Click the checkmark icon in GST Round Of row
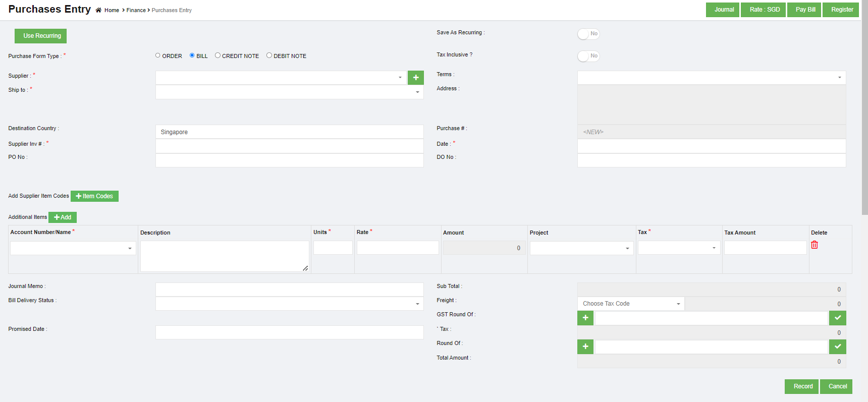Image resolution: width=868 pixels, height=402 pixels. pyautogui.click(x=837, y=318)
